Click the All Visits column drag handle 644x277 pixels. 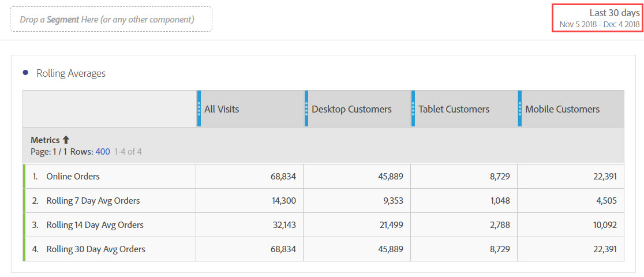(x=199, y=108)
